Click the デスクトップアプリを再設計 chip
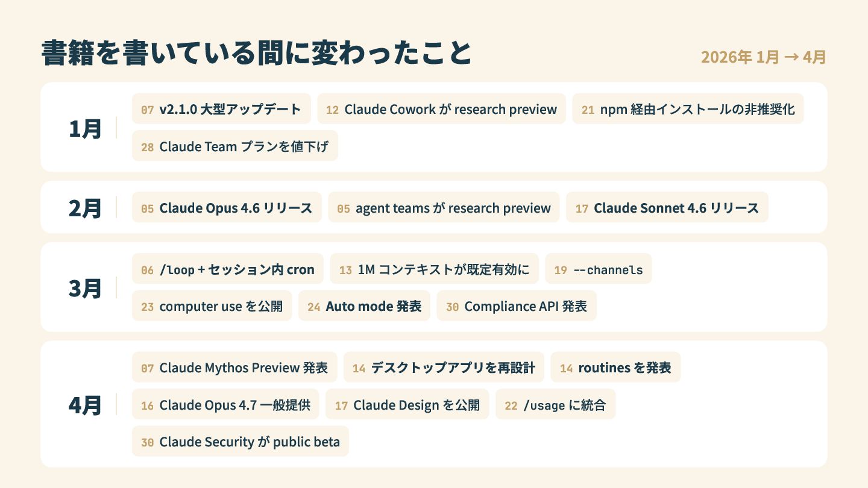The image size is (868, 488). pos(444,367)
